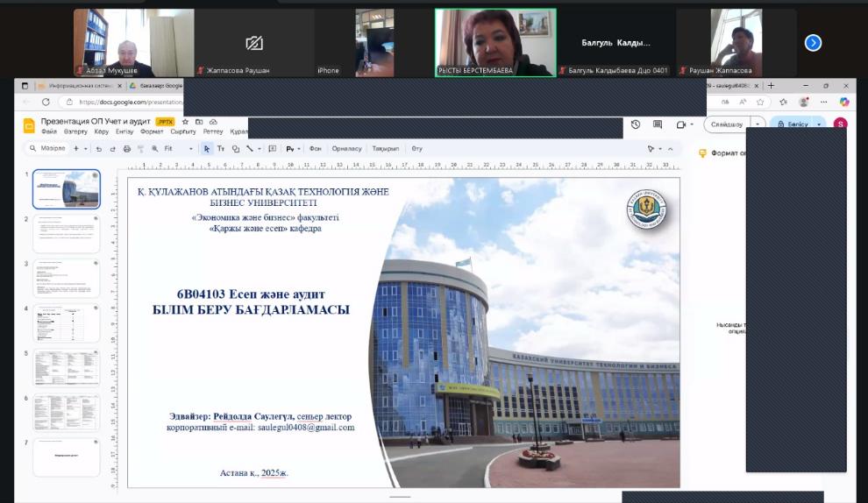Click the add comment toolbar icon
The image size is (868, 503).
272,149
